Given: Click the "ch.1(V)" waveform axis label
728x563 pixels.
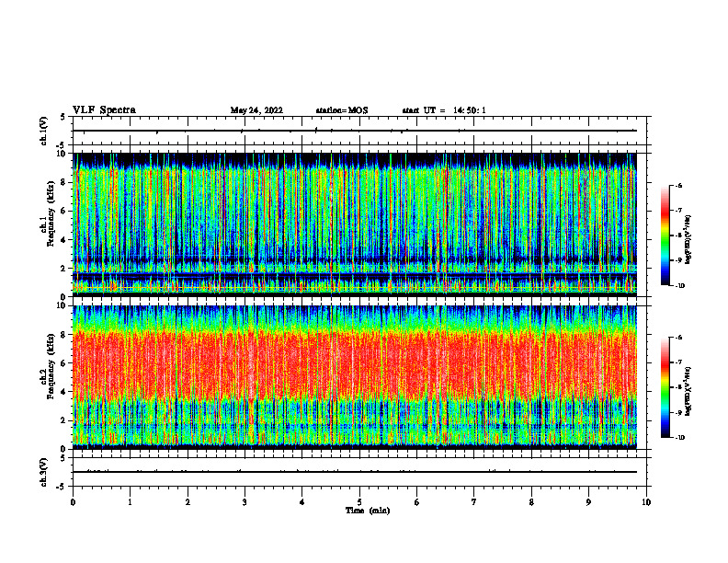Looking at the screenshot, I should pos(43,131).
